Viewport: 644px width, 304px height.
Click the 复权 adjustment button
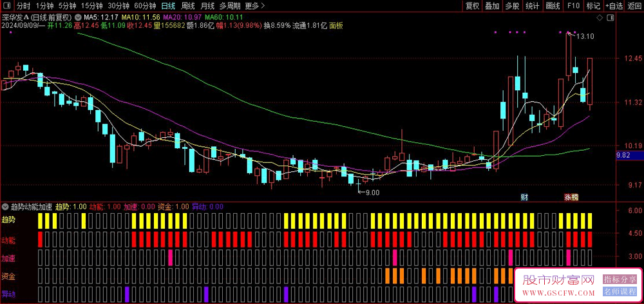pyautogui.click(x=472, y=6)
